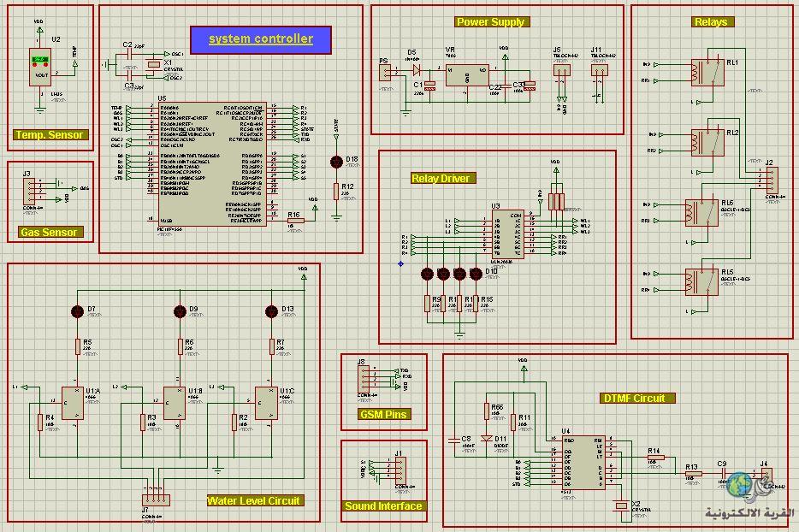Select resistor R6 under D9
This screenshot has width=799, height=532.
[x=180, y=346]
